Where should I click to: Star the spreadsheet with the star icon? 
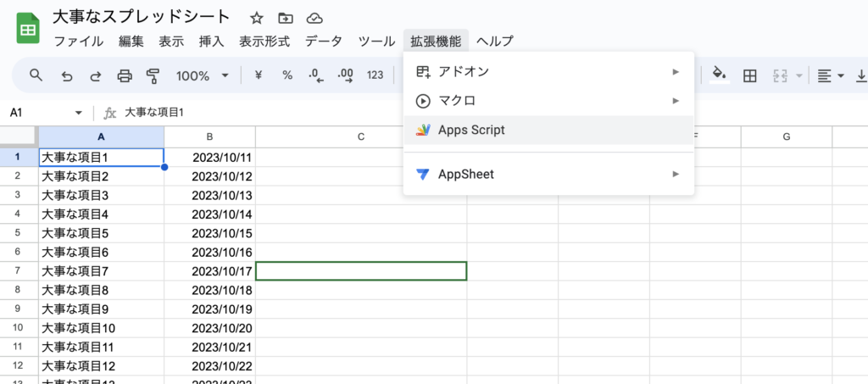[x=257, y=18]
